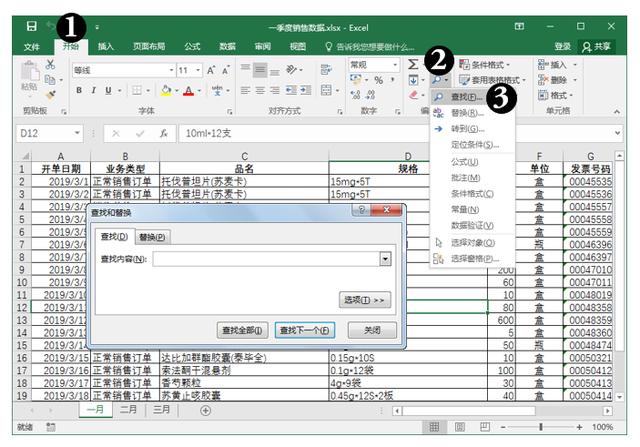The image size is (640, 447).
Task: Select 替换(R) Replace menu item
Action: tap(472, 113)
